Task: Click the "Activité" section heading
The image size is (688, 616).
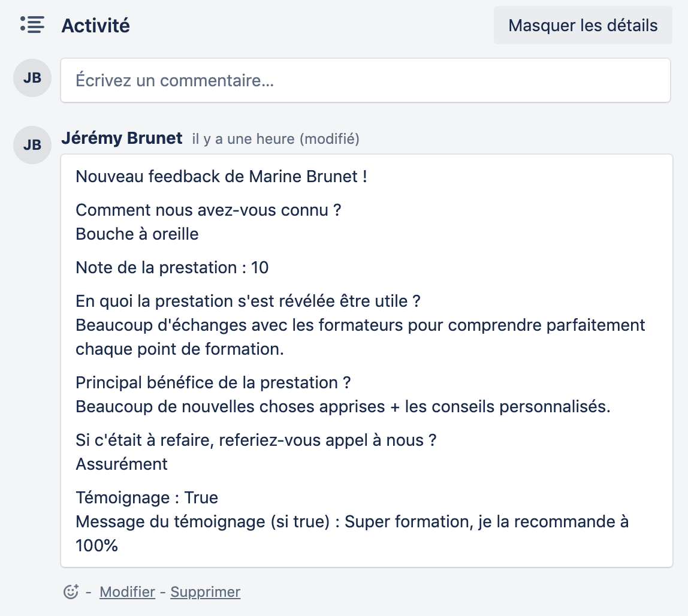Action: pos(96,26)
